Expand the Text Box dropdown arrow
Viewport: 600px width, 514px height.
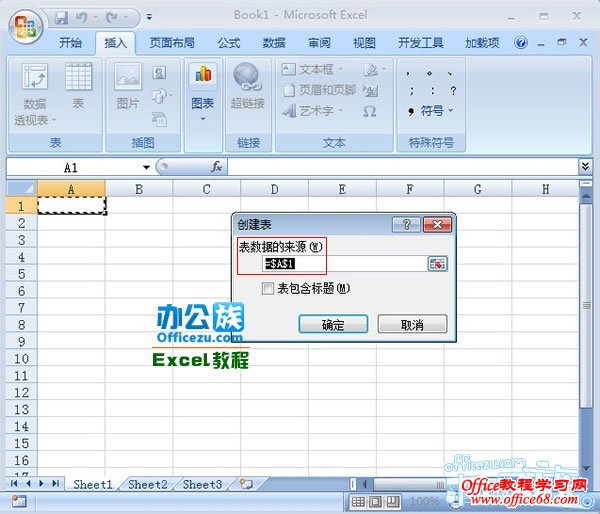[x=340, y=70]
